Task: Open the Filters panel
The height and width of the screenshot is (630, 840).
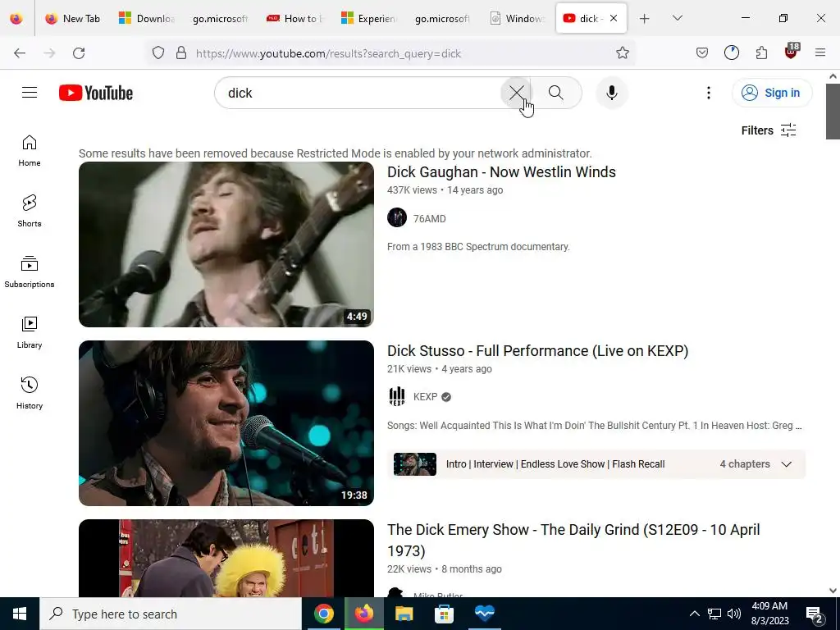Action: coord(769,130)
